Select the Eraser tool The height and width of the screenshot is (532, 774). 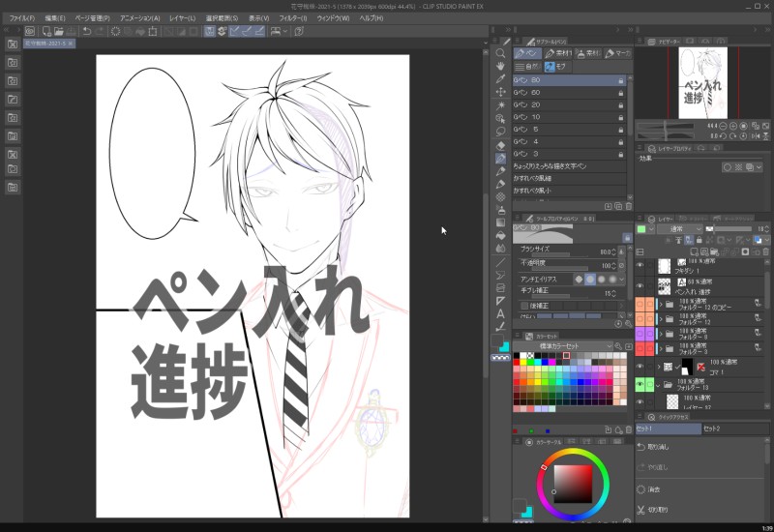[x=500, y=146]
